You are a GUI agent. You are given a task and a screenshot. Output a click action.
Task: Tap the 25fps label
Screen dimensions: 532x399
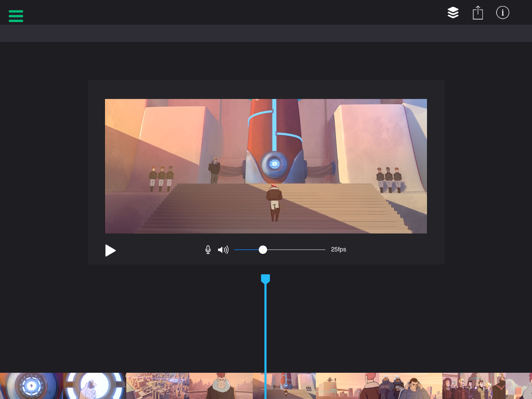coord(338,249)
